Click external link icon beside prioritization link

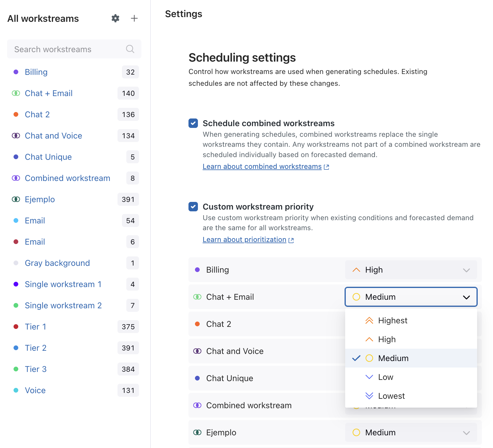click(291, 240)
